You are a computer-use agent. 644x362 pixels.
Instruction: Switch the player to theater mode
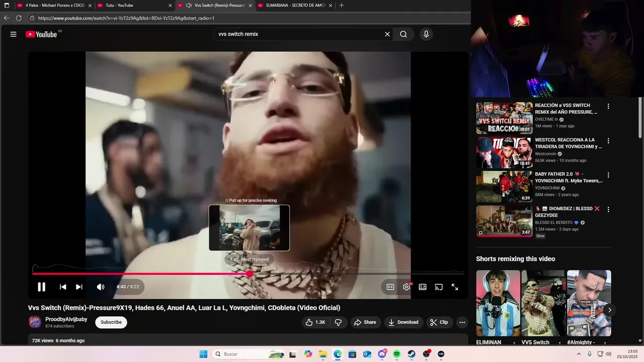click(x=423, y=287)
